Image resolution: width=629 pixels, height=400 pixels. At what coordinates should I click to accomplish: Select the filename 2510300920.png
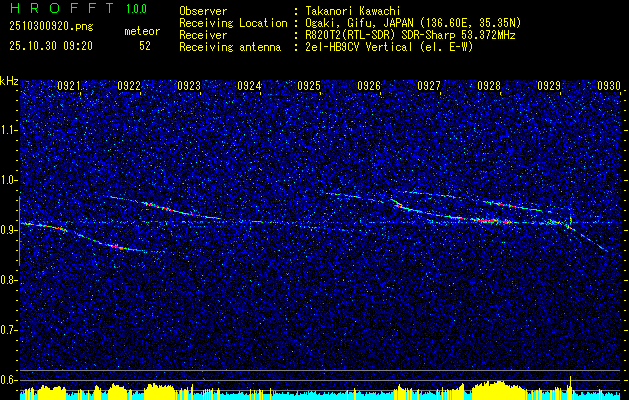pos(51,27)
